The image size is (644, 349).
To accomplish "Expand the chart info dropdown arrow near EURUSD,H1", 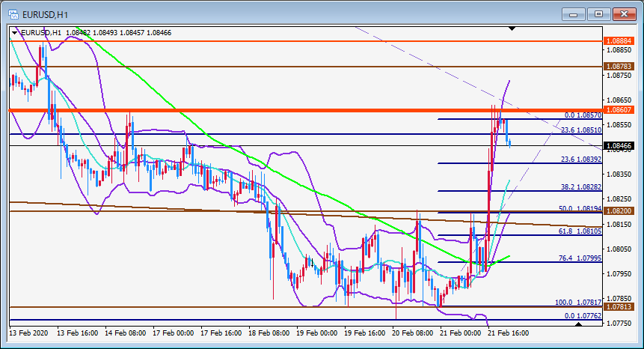I will (15, 32).
